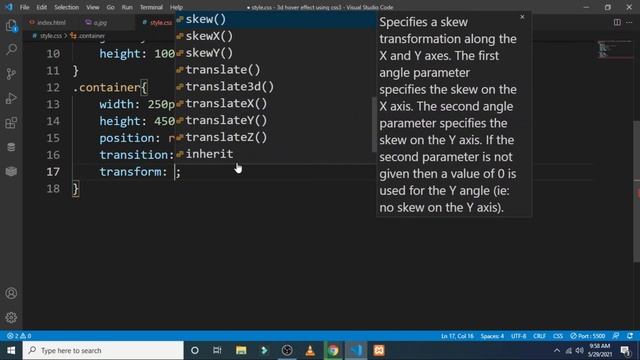Split the editor to the right
Image resolution: width=640 pixels, height=360 pixels.
(x=617, y=22)
